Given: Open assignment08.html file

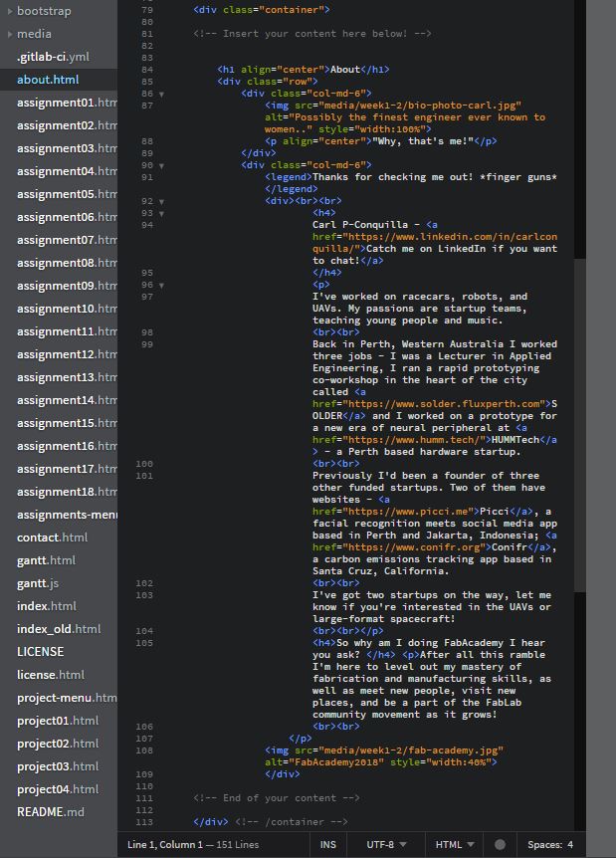Looking at the screenshot, I should (67, 263).
